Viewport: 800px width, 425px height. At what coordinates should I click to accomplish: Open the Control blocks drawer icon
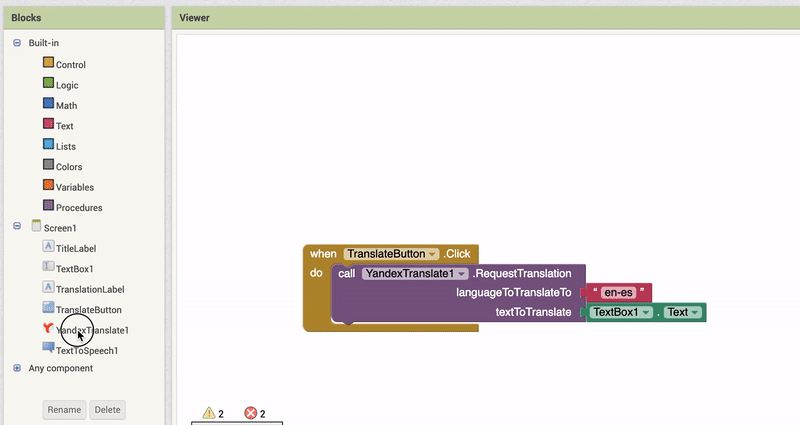point(48,62)
